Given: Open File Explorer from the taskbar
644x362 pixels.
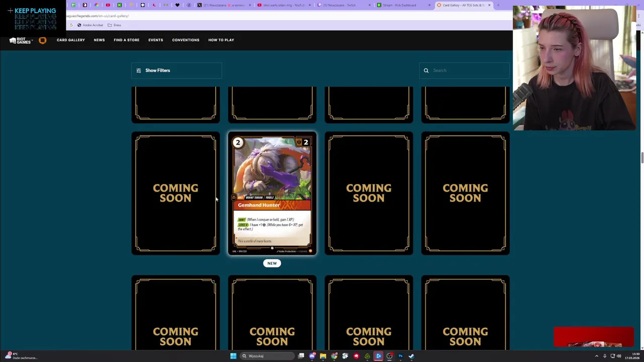Looking at the screenshot, I should 323,356.
